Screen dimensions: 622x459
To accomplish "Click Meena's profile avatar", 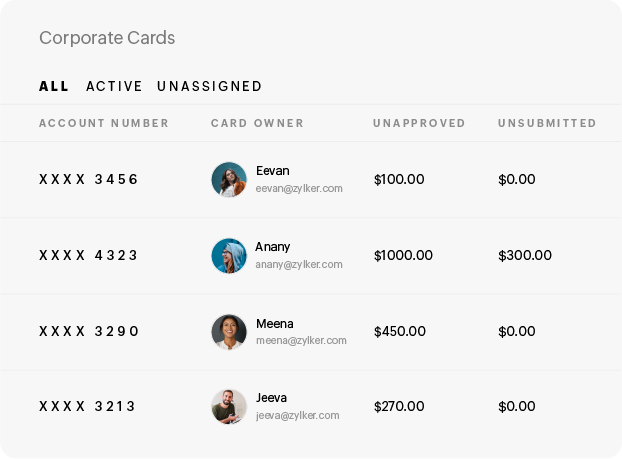I will click(x=229, y=332).
